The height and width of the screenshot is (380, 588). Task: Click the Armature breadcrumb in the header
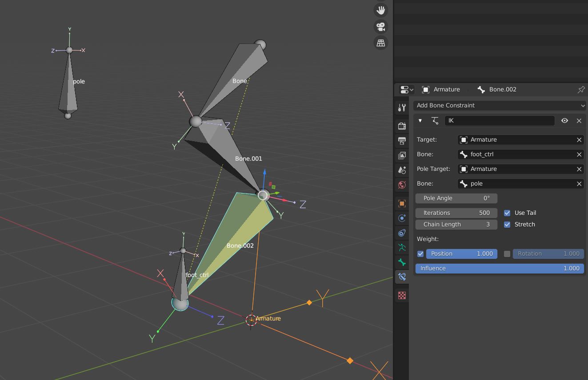point(446,89)
